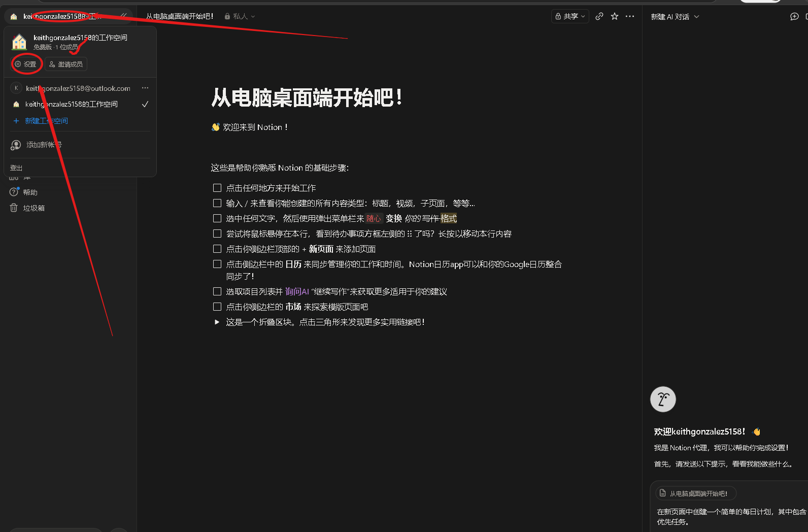Click the 从电脑桌面端开始吧! page chip in AI panel
The width and height of the screenshot is (808, 532).
[x=695, y=493]
